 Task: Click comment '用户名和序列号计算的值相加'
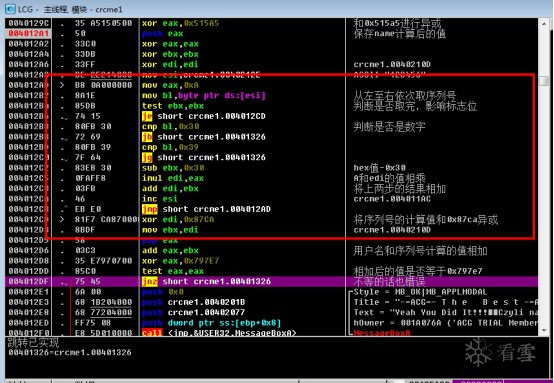click(420, 251)
